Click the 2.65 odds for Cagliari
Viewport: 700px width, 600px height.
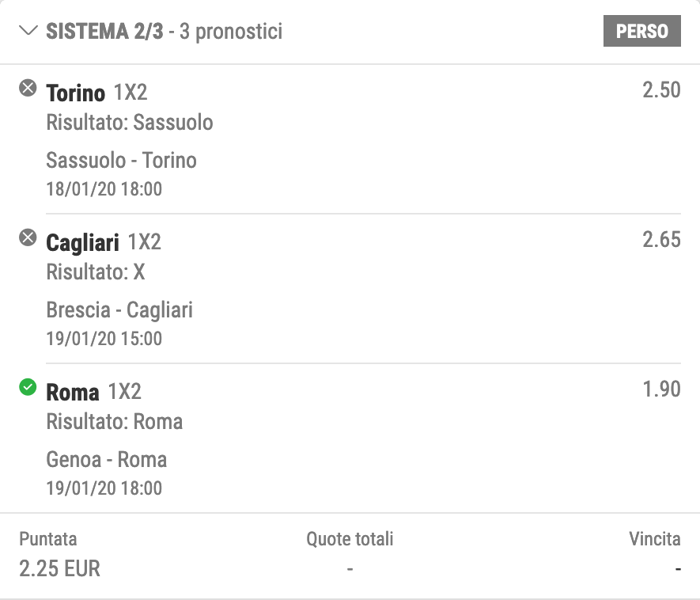[x=661, y=240]
